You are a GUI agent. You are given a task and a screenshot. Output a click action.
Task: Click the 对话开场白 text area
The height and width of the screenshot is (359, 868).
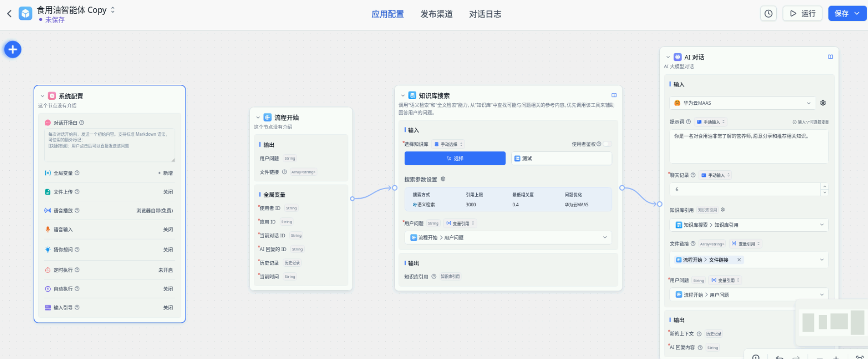110,145
